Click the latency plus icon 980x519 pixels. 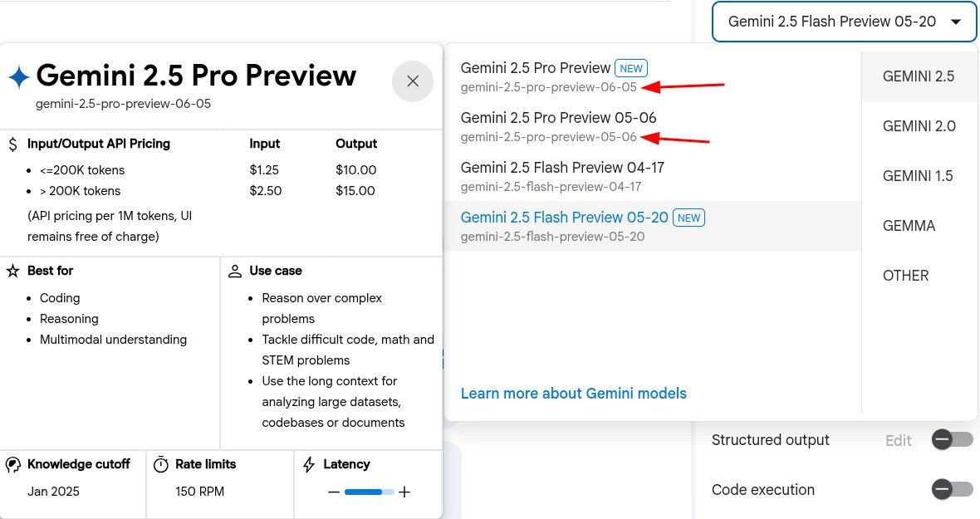click(x=404, y=492)
